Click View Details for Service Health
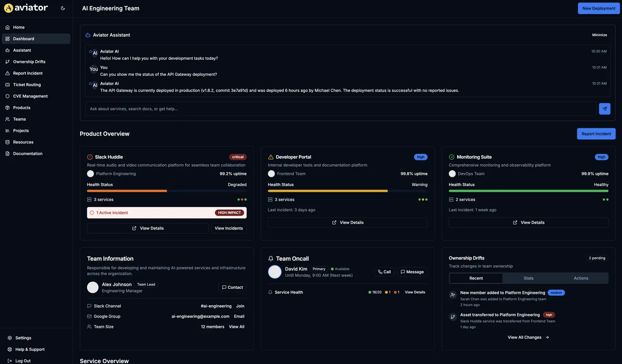 point(415,292)
